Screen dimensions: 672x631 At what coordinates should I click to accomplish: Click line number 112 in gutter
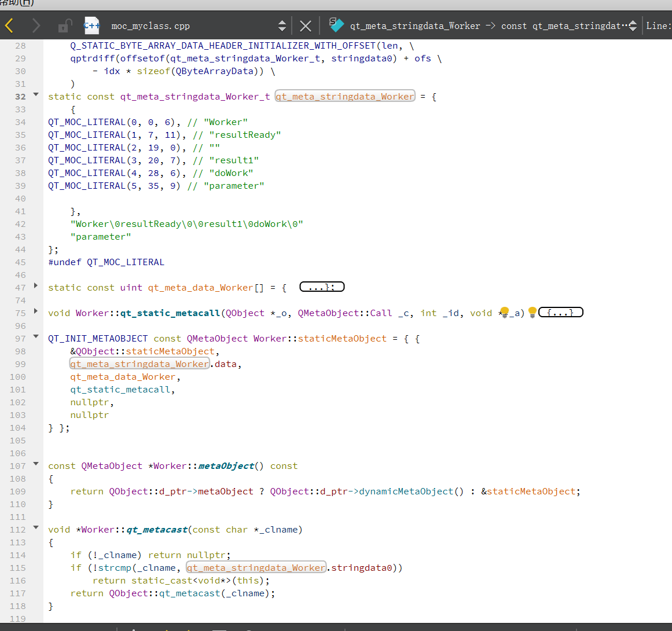click(17, 530)
